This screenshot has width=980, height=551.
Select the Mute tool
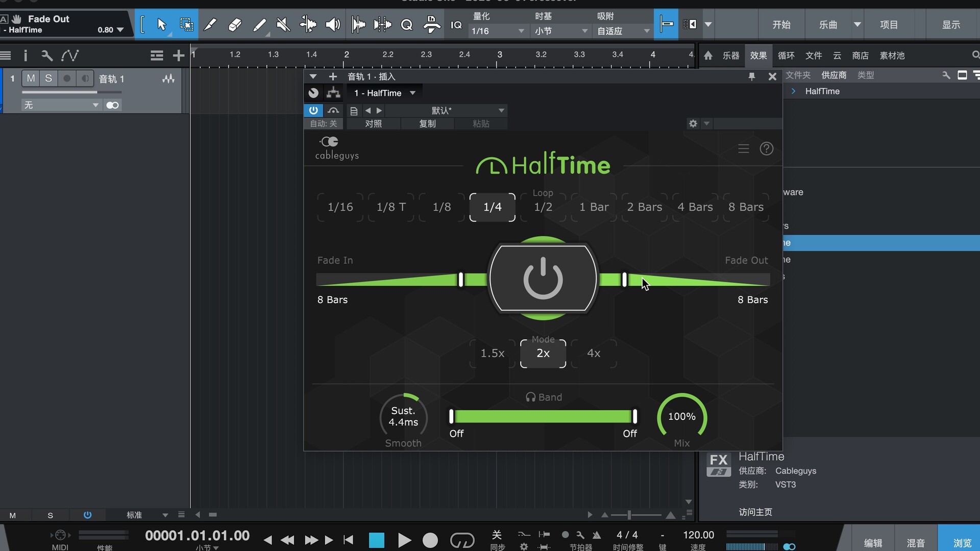pyautogui.click(x=283, y=24)
